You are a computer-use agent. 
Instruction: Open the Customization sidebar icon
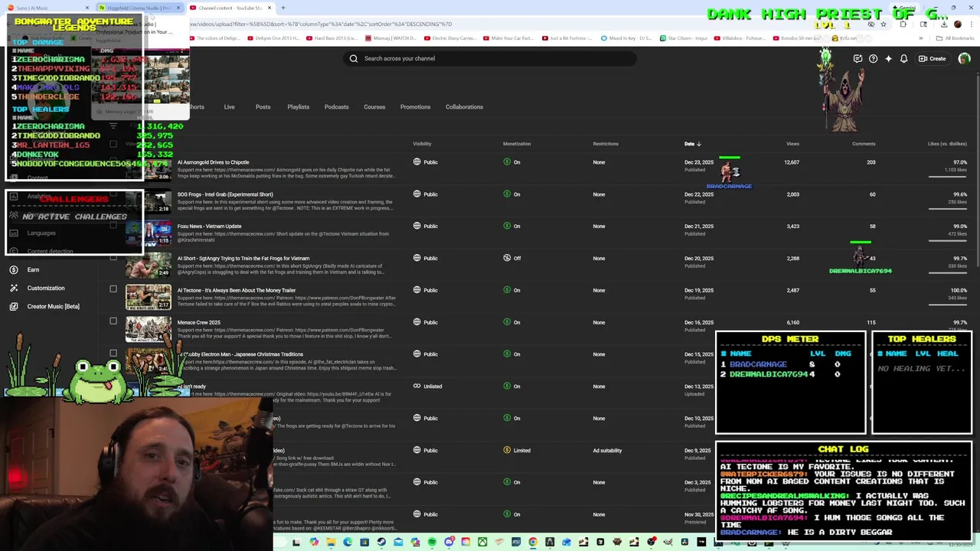(x=14, y=288)
